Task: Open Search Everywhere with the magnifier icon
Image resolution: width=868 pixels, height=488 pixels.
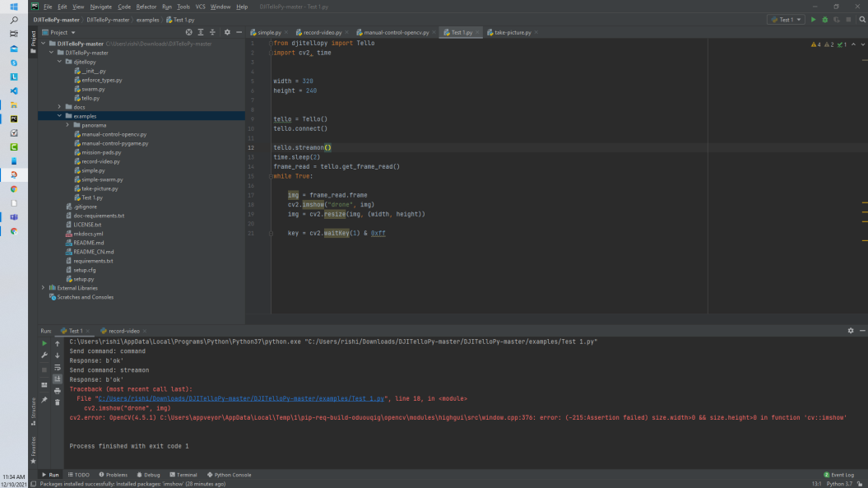Action: click(x=861, y=18)
